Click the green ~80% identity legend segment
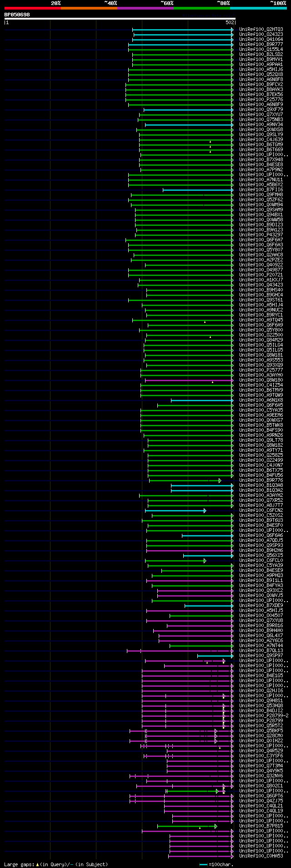 tap(201, 8)
